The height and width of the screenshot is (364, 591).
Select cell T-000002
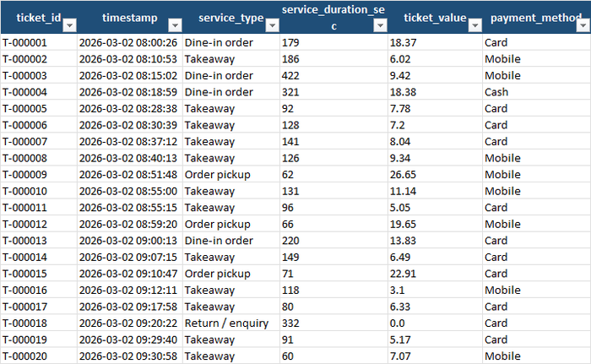pos(39,59)
